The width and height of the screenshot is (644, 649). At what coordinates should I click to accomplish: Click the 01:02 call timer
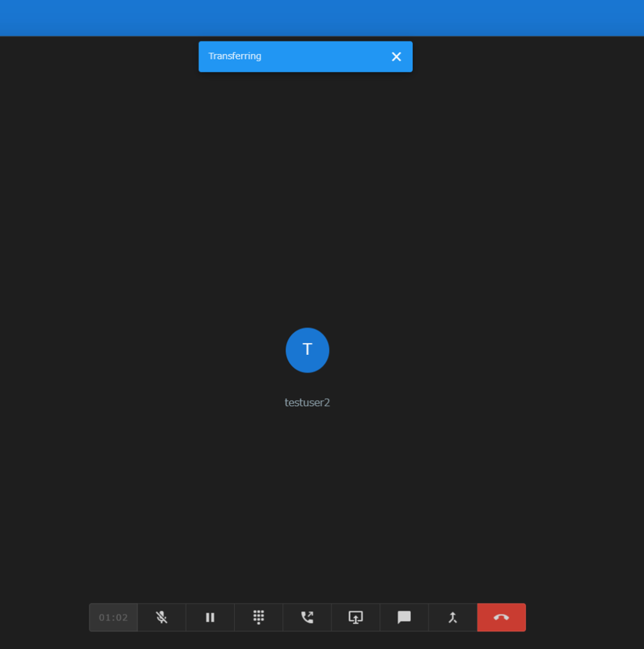[113, 617]
